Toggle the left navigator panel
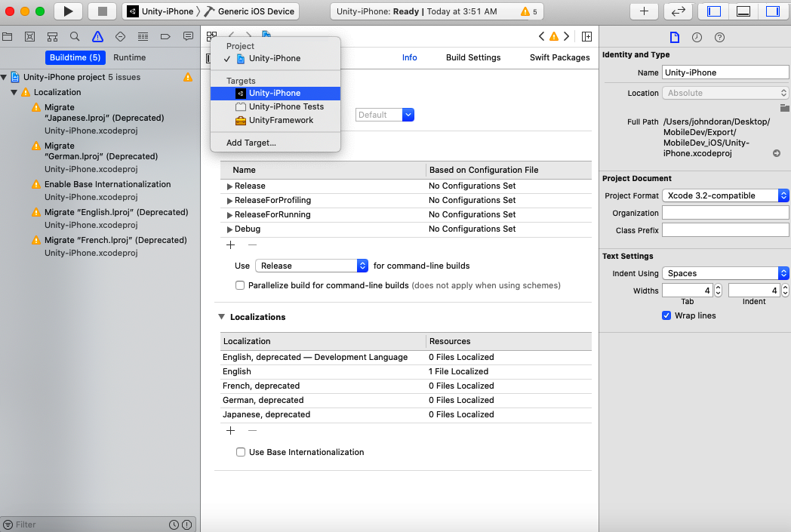This screenshot has height=532, width=791. [714, 11]
